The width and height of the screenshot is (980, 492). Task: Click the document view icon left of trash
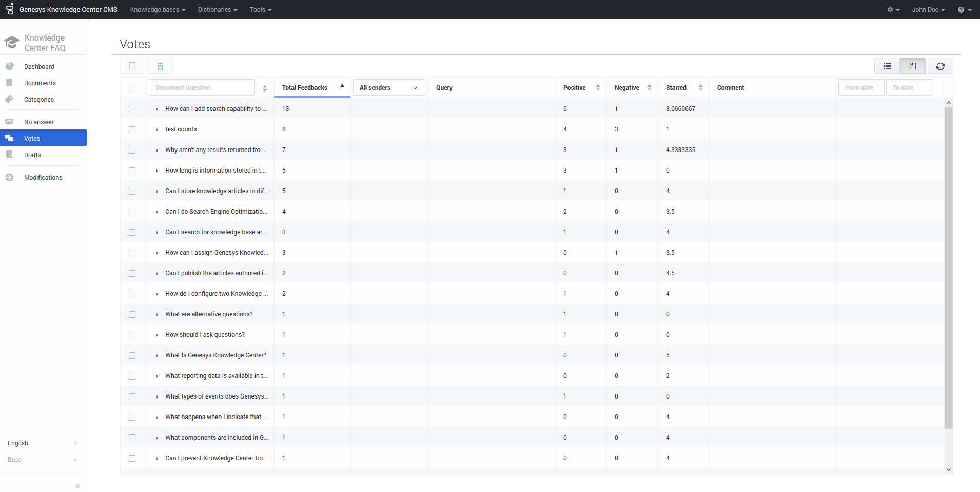coord(132,66)
